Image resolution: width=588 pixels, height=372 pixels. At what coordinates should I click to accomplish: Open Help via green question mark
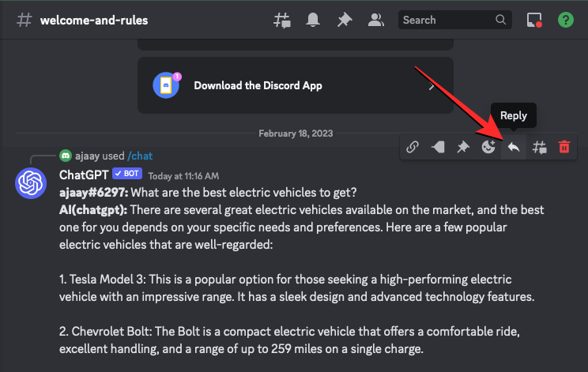pyautogui.click(x=565, y=20)
